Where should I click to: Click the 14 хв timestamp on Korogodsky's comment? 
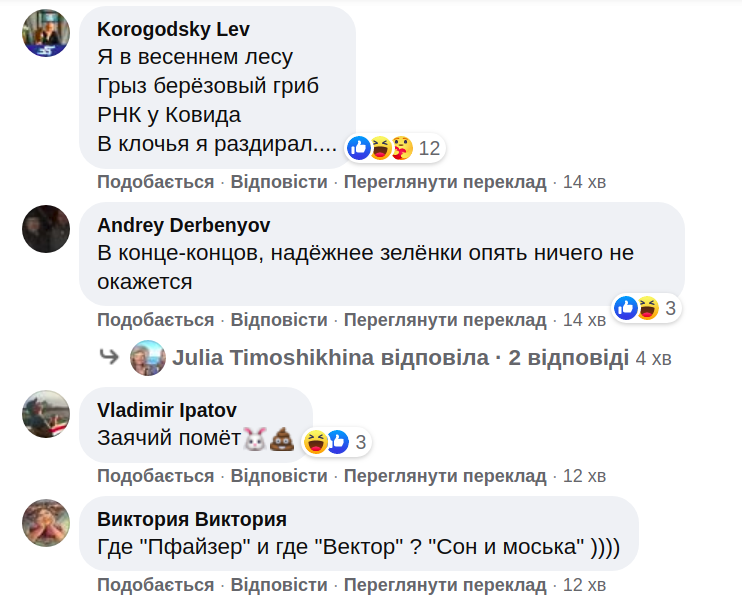pyautogui.click(x=584, y=182)
